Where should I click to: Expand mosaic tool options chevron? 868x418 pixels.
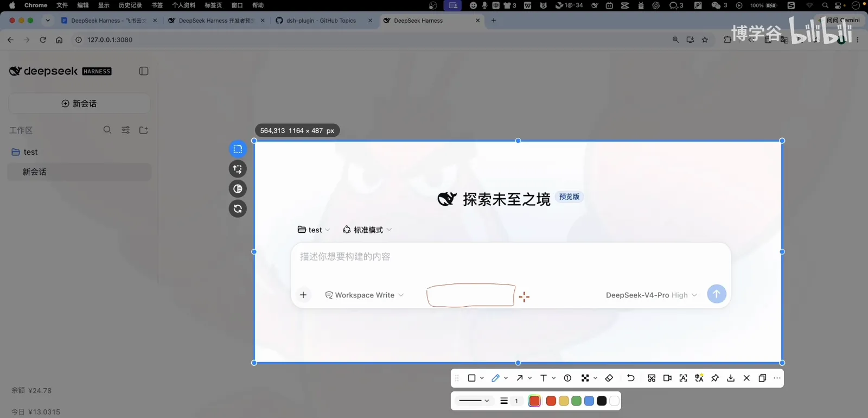click(x=595, y=378)
